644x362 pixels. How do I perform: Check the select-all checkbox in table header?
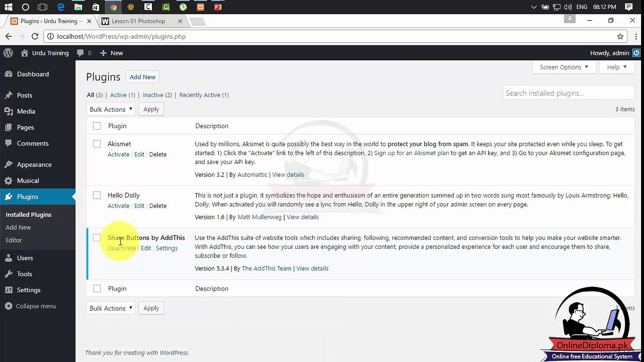pyautogui.click(x=97, y=126)
